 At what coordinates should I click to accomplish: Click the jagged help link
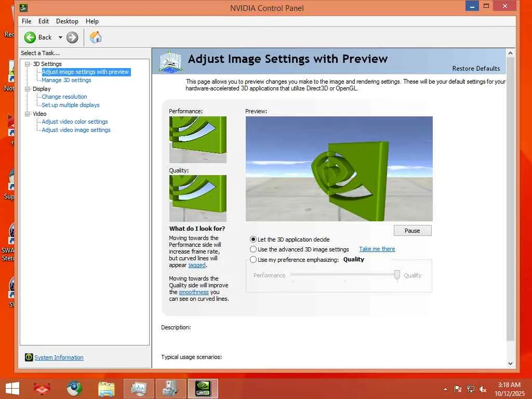pyautogui.click(x=197, y=265)
